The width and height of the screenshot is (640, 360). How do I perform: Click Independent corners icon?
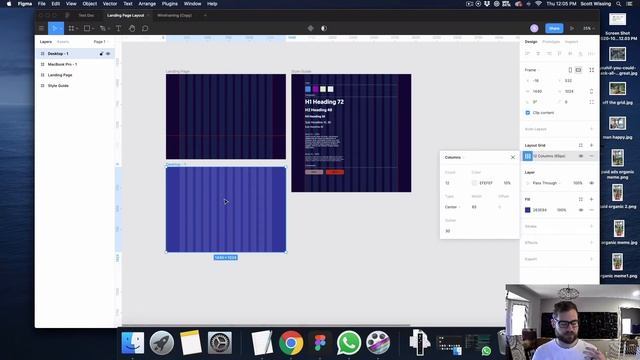pos(591,102)
